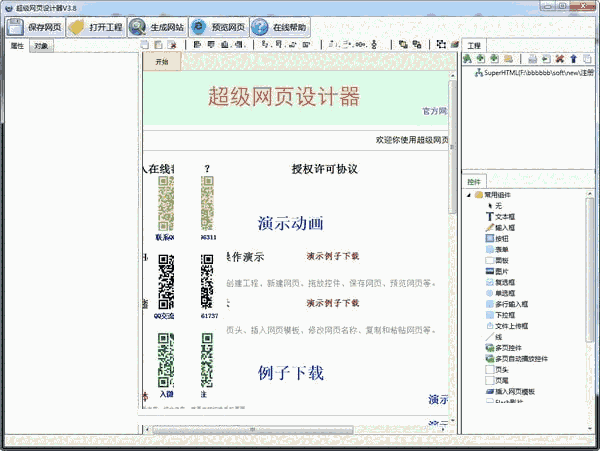Click the align bottom icon
This screenshot has width=600, height=451.
[225, 45]
